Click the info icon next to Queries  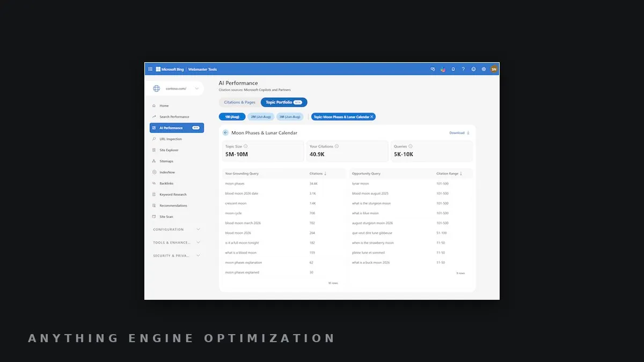click(411, 146)
